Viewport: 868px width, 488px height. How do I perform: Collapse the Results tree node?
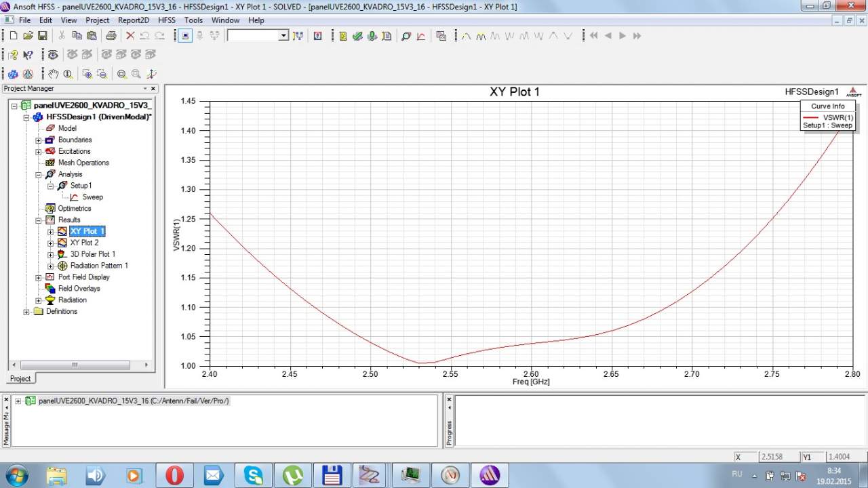point(39,220)
